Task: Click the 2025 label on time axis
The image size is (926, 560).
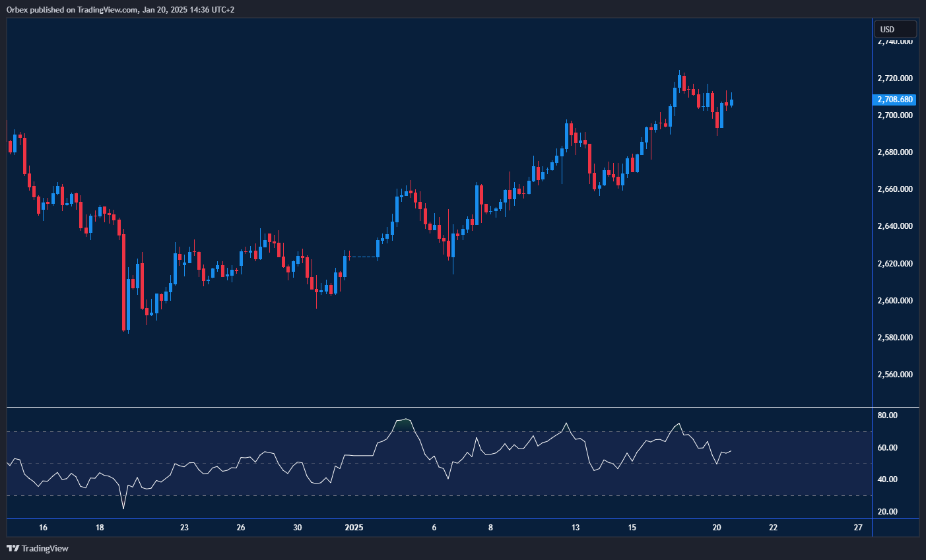Action: 354,528
